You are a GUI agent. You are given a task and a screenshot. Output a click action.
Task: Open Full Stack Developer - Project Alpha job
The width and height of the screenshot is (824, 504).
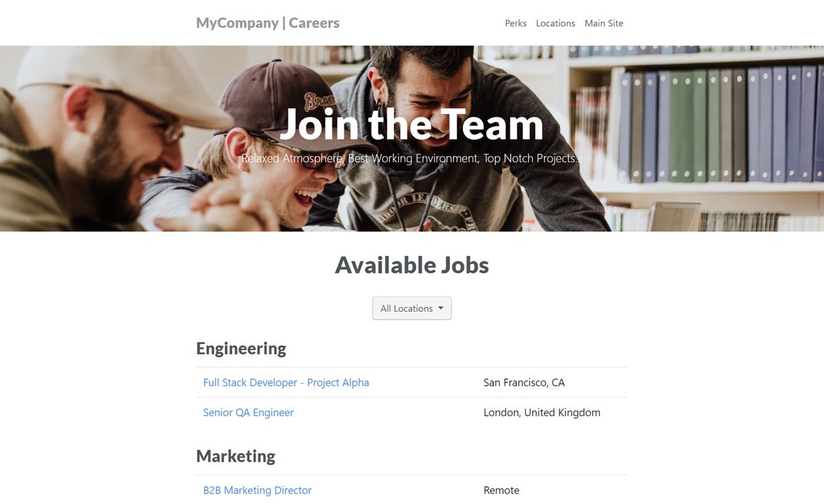tap(286, 382)
